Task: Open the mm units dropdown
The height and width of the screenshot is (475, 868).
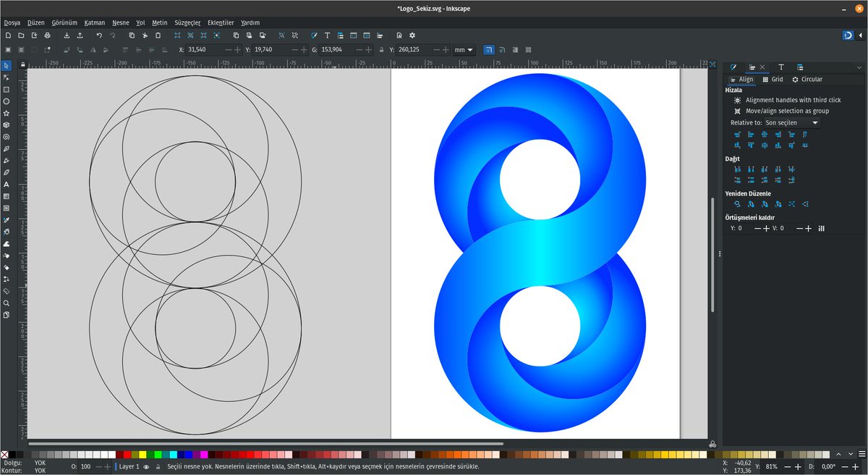Action: pyautogui.click(x=464, y=50)
